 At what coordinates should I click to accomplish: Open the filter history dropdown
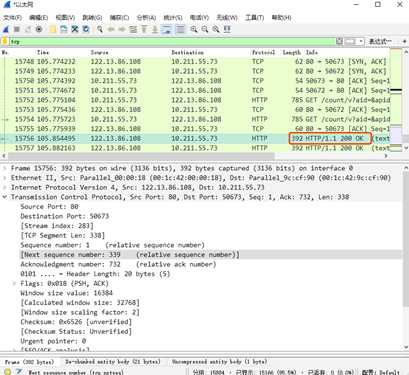pos(361,41)
